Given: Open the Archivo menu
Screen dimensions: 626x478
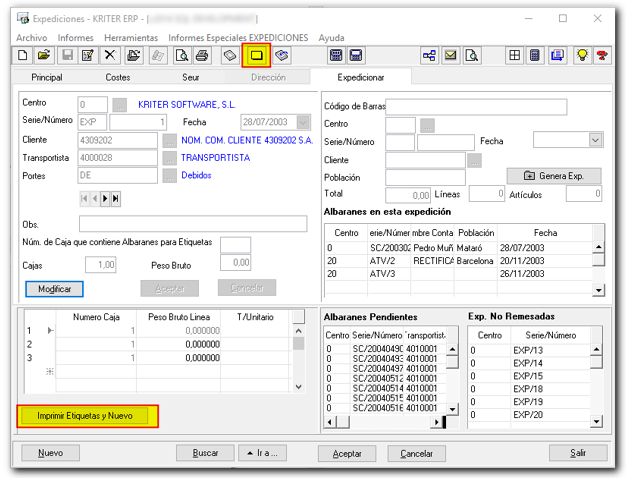Looking at the screenshot, I should point(32,38).
